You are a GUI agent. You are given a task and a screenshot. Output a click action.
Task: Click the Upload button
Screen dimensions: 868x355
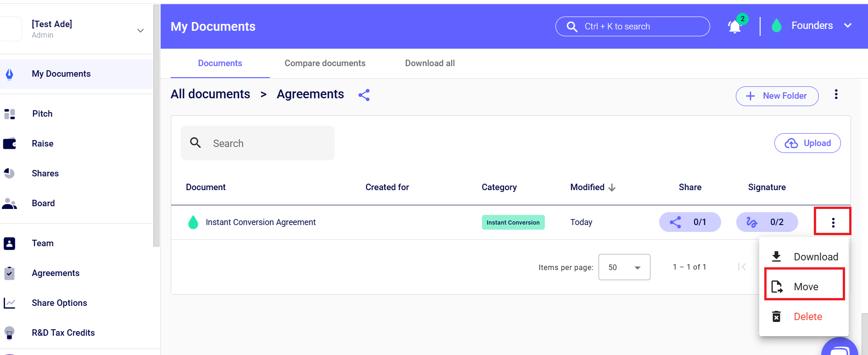coord(807,143)
